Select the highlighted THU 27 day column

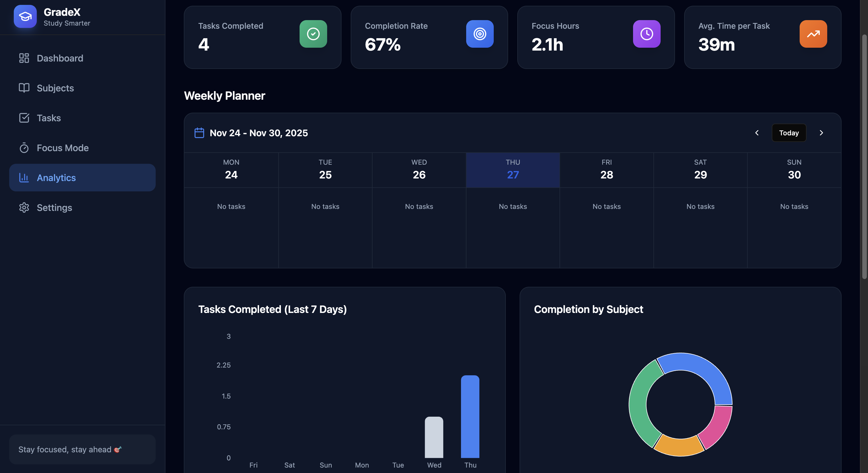click(x=512, y=170)
